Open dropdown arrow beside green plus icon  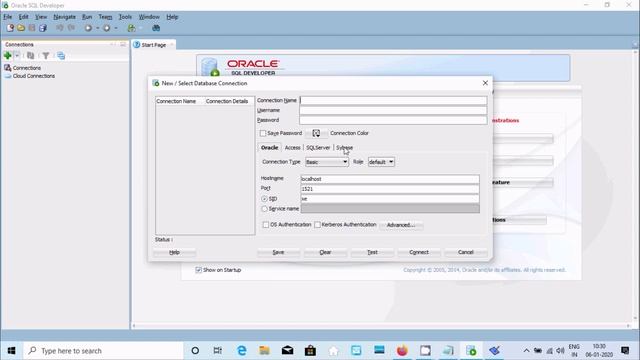[x=17, y=56]
